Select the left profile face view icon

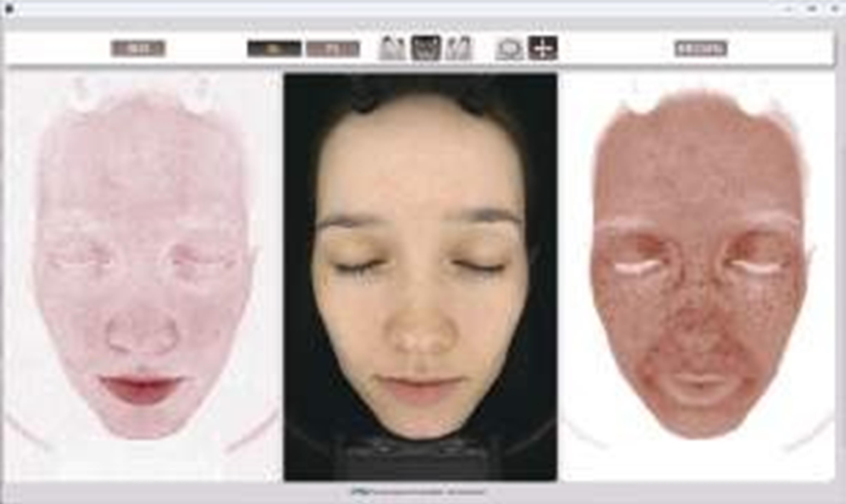point(392,49)
